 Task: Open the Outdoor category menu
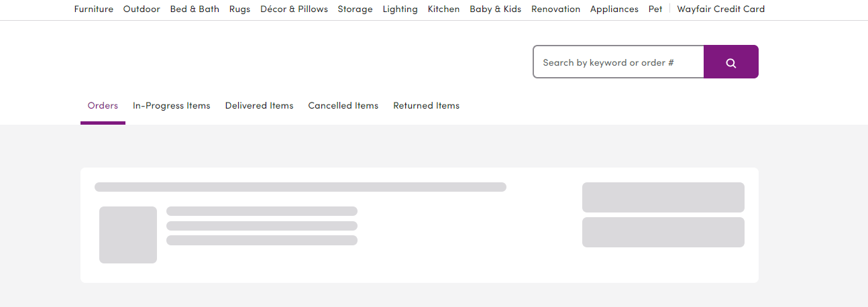pyautogui.click(x=142, y=9)
